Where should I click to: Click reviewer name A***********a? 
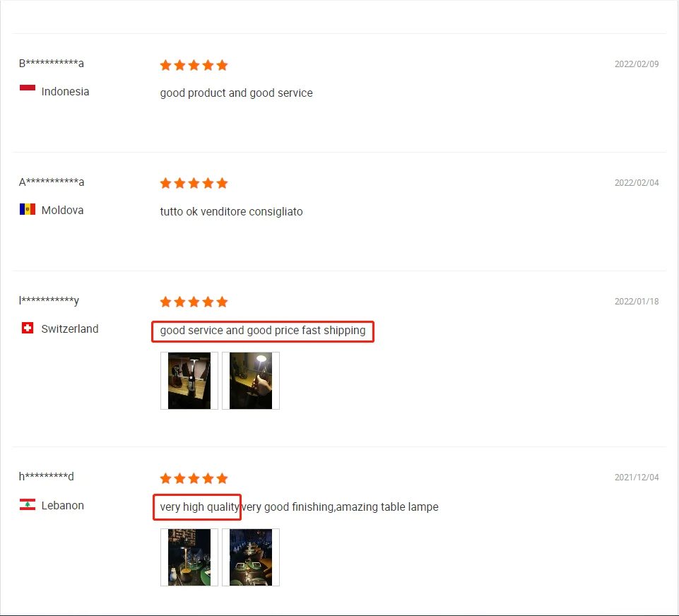pyautogui.click(x=51, y=182)
